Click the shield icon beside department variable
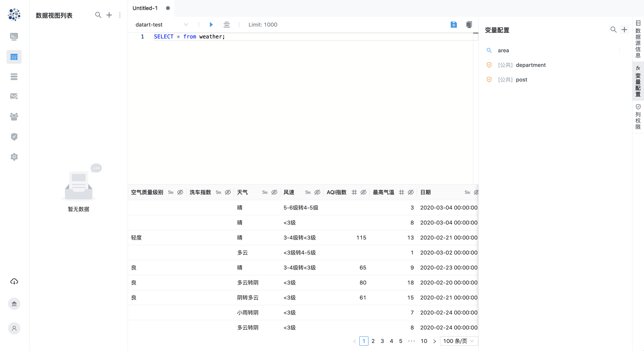 click(x=489, y=65)
